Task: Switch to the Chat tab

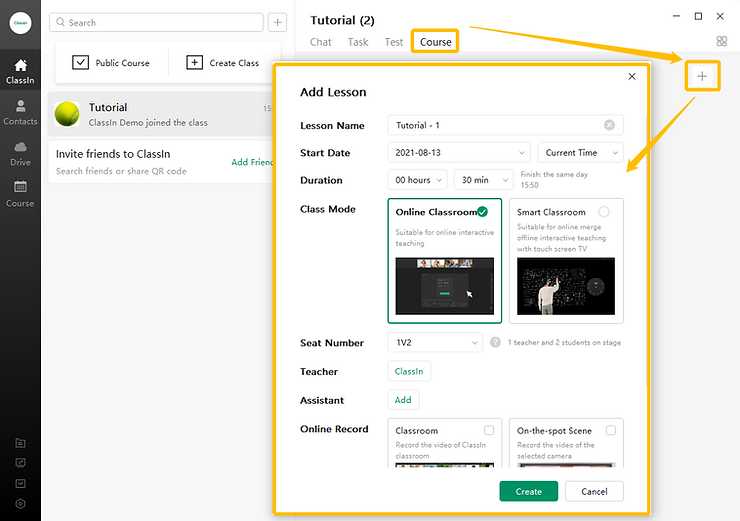Action: pos(321,42)
